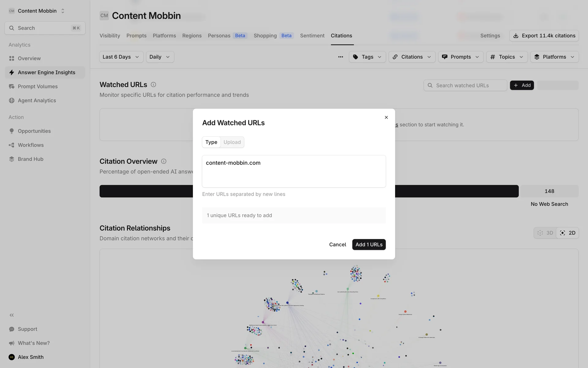Open the three-dot more options menu
Viewport: 588px width, 368px height.
pyautogui.click(x=340, y=57)
